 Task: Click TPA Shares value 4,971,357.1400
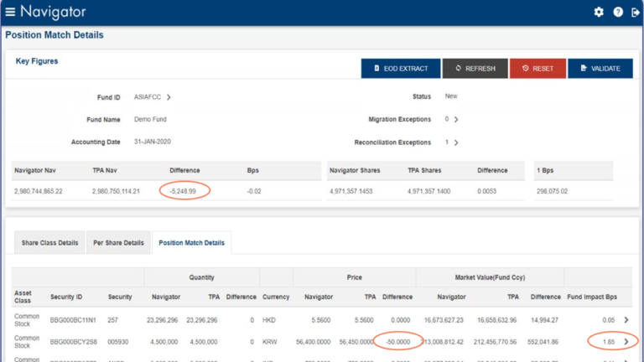(x=428, y=191)
